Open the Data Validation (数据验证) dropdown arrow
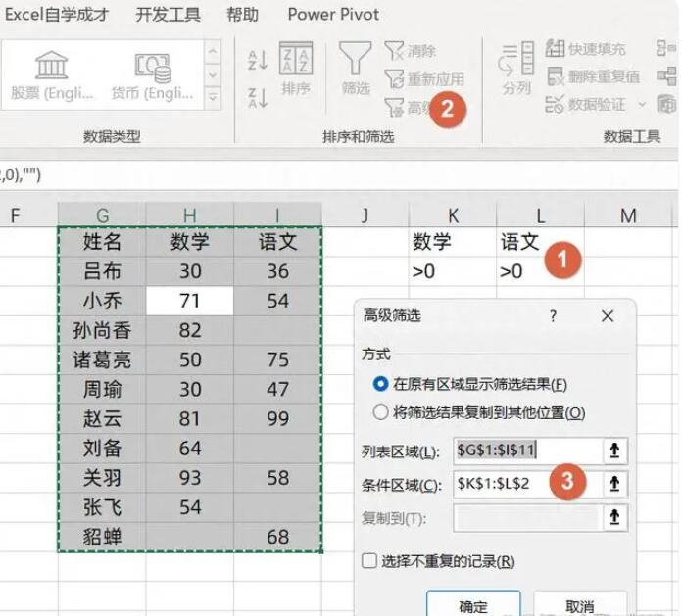 pyautogui.click(x=642, y=104)
